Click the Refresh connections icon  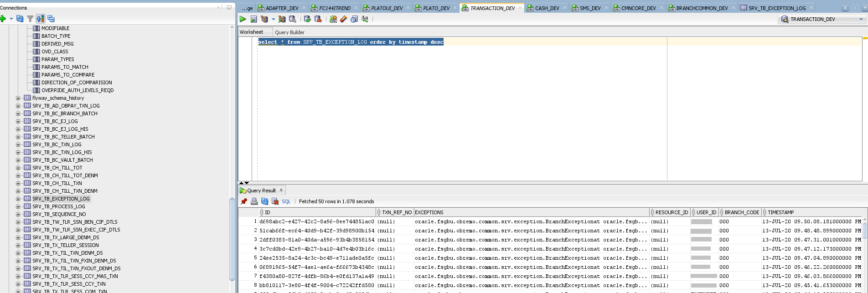point(20,19)
